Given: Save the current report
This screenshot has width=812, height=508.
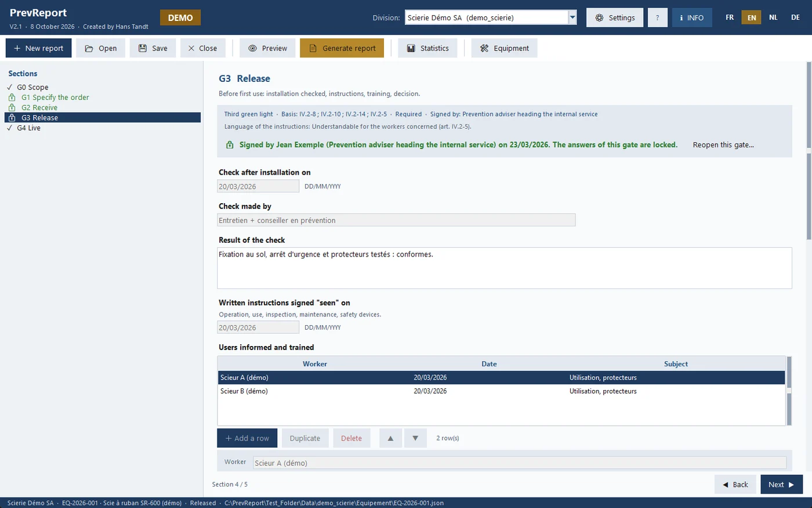Looking at the screenshot, I should click(153, 48).
